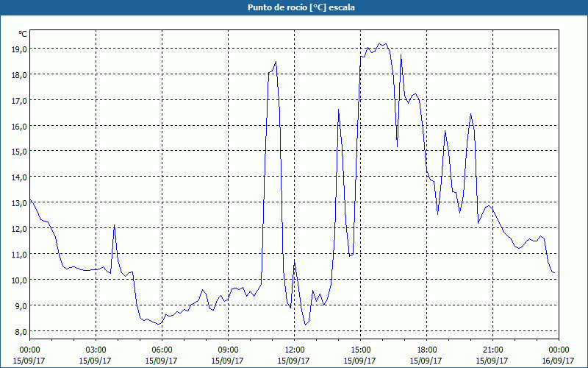Image resolution: width=588 pixels, height=368 pixels.
Task: Click the °C unit label on the axis
Action: tap(23, 34)
